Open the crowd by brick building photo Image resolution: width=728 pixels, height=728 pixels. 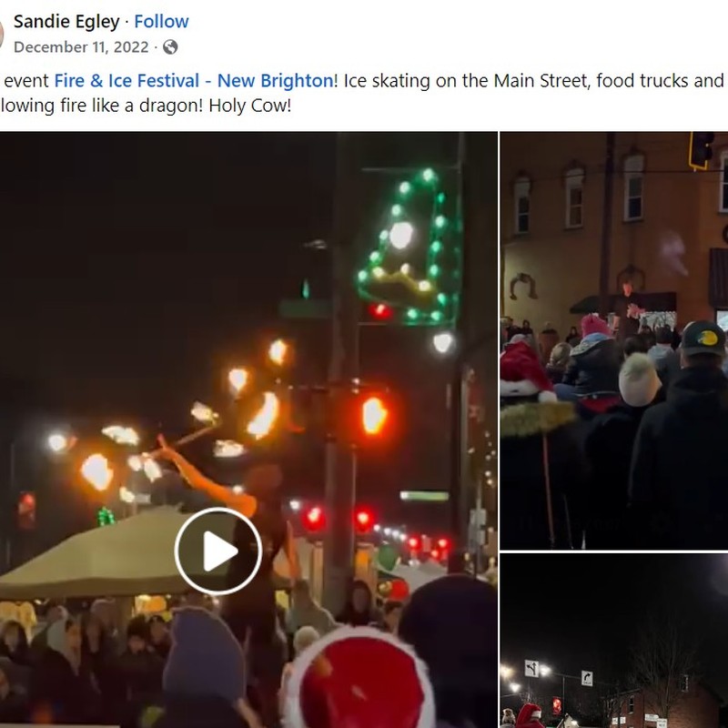(613, 340)
